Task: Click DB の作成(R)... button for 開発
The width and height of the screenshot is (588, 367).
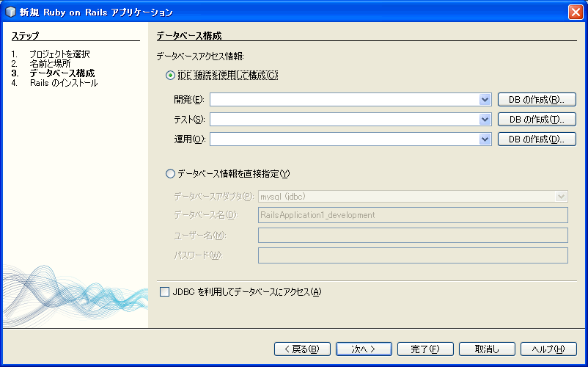Action: pos(537,100)
